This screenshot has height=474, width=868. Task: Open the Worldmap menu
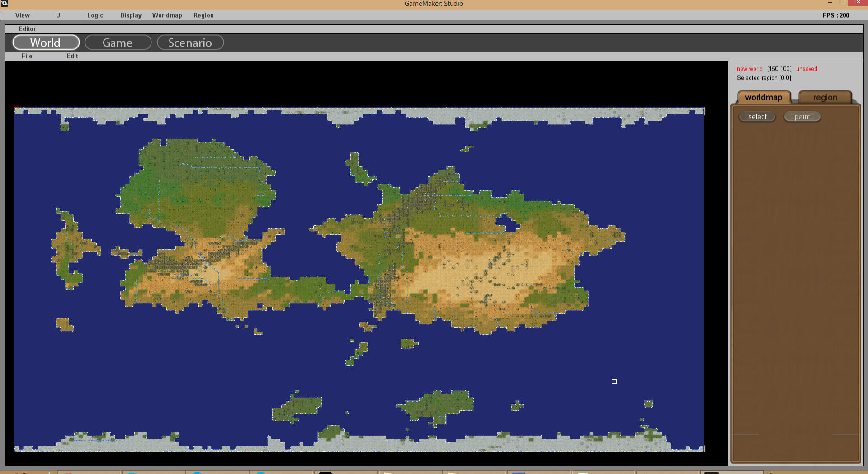click(x=167, y=15)
